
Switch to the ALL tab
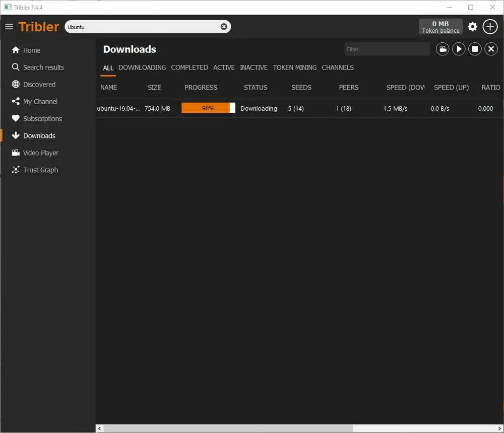(x=108, y=68)
